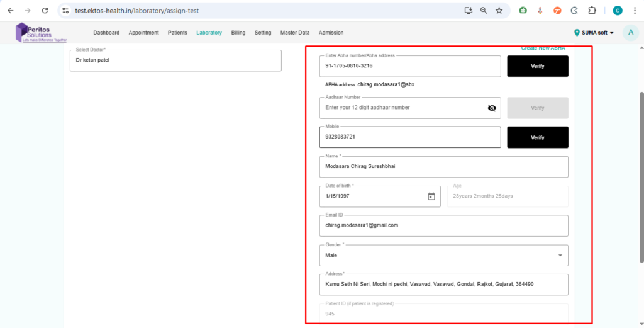Open the date of birth calendar picker
Image resolution: width=644 pixels, height=328 pixels.
(x=431, y=196)
